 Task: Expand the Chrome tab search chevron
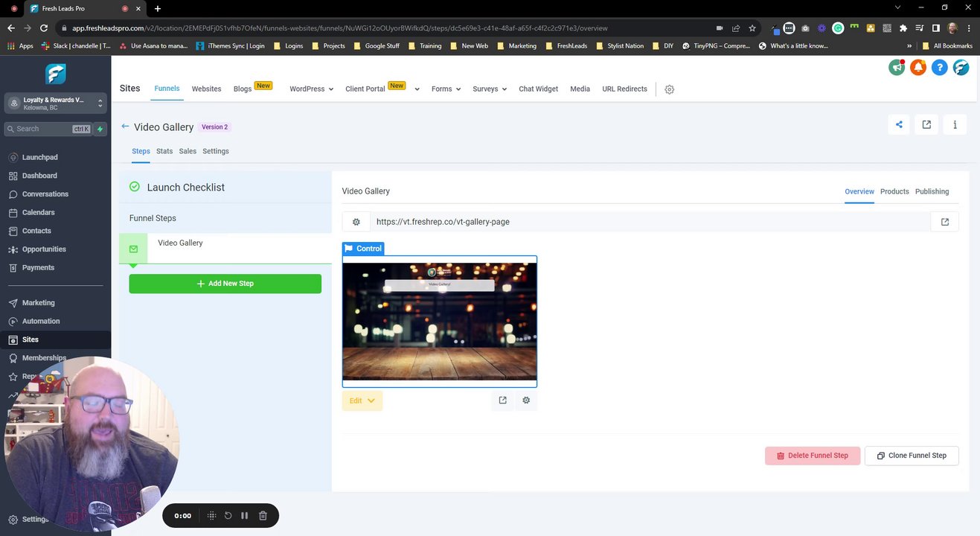[897, 8]
